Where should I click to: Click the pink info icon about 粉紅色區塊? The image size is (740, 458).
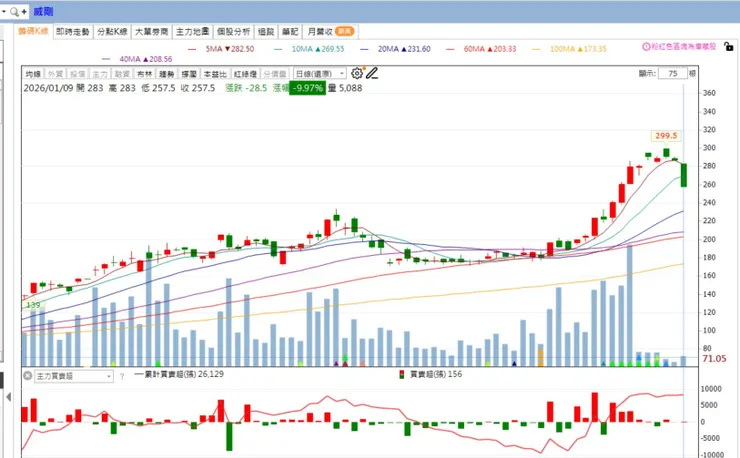[x=646, y=46]
